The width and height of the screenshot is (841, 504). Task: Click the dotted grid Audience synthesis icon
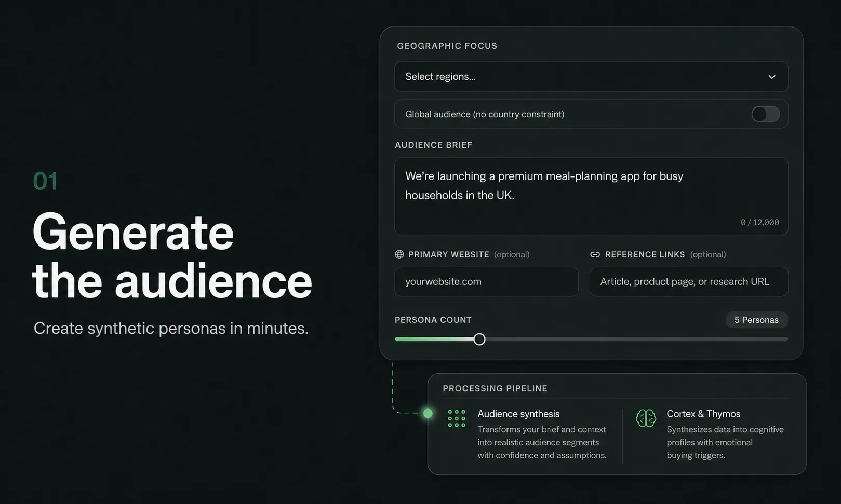click(x=457, y=418)
